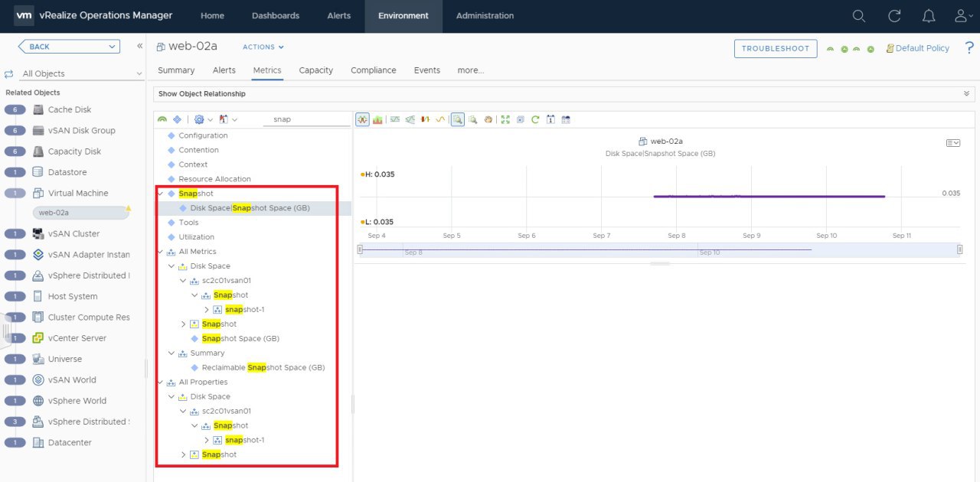This screenshot has height=482, width=980.
Task: Click the BACK button
Action: pyautogui.click(x=69, y=47)
